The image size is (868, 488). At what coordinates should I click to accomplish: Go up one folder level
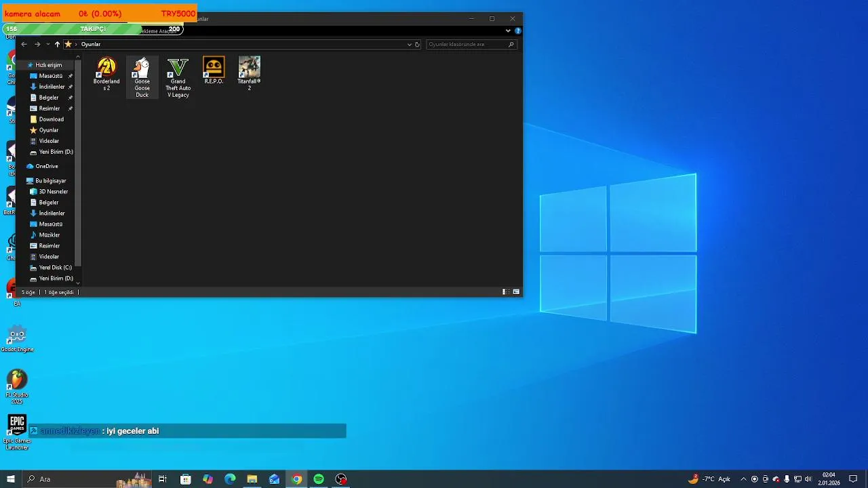57,44
